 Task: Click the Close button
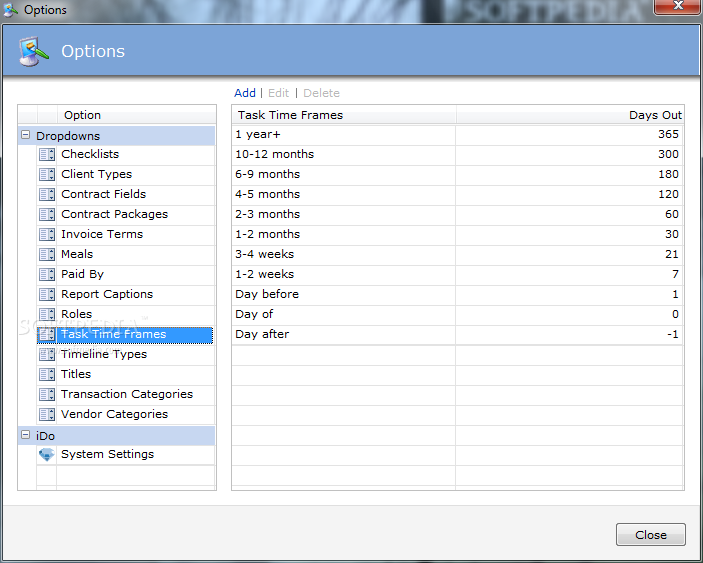[651, 534]
